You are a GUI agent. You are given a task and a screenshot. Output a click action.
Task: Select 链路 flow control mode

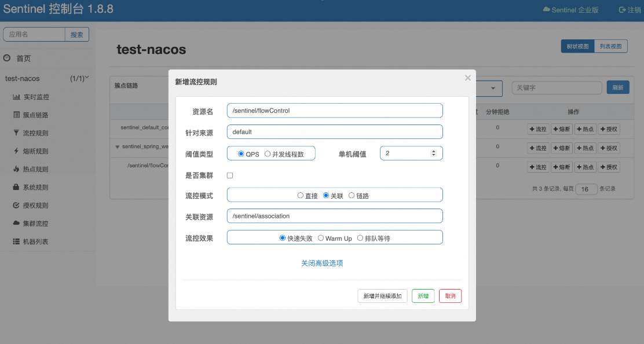352,196
